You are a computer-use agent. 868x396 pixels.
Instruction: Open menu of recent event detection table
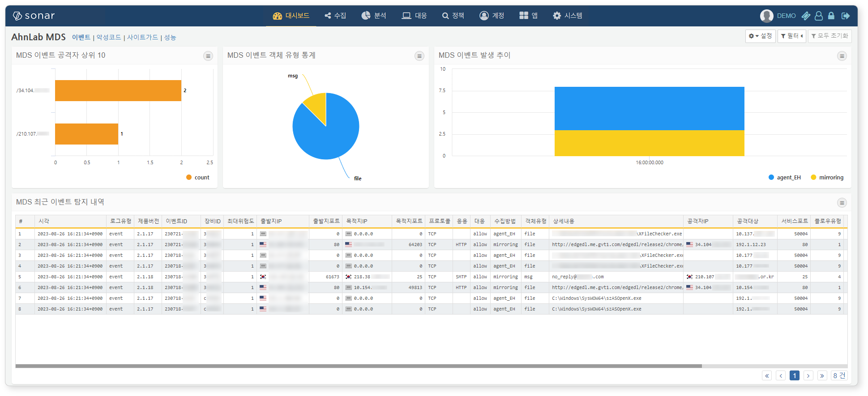[x=842, y=203]
